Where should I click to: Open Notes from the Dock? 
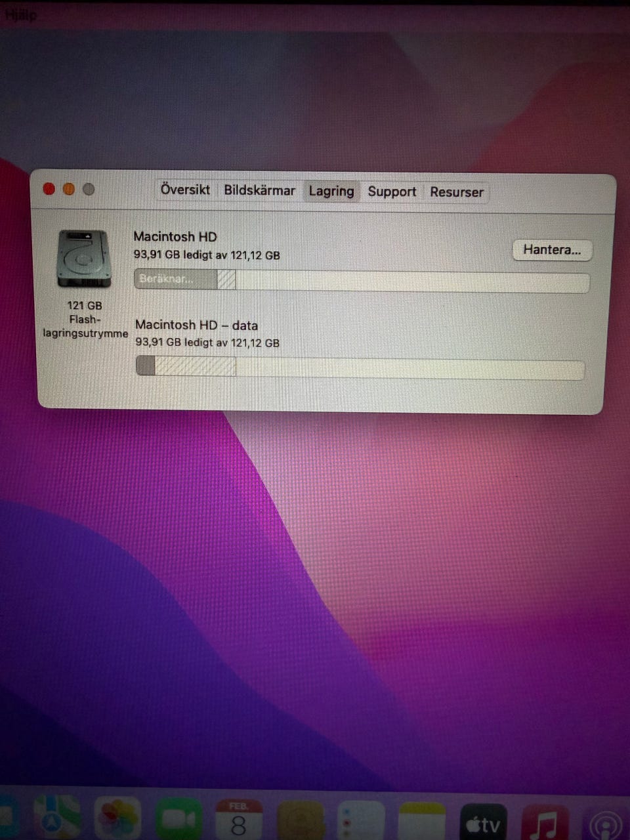coord(422,822)
